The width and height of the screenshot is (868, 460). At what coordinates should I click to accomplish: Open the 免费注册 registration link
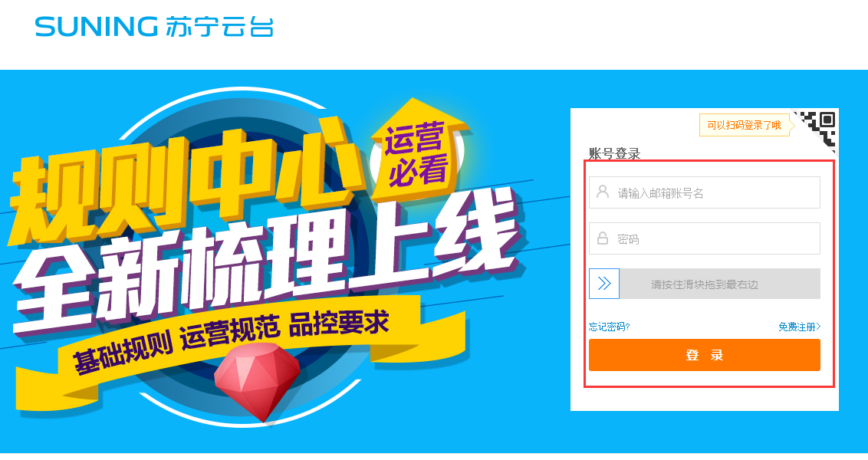click(x=799, y=327)
